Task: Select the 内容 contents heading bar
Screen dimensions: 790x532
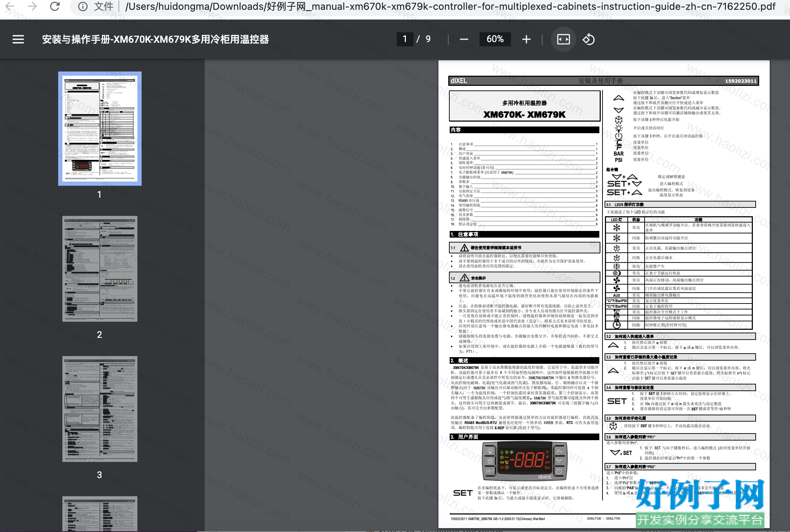Action: tap(524, 130)
